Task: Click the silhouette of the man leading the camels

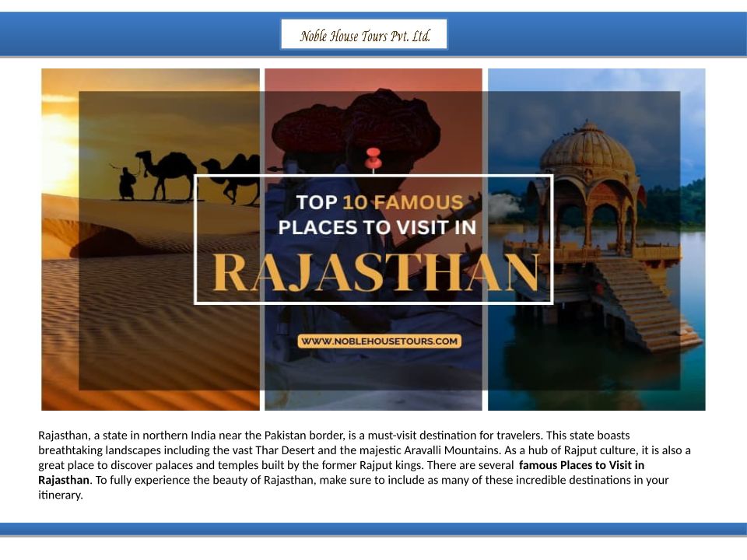Action: tap(127, 184)
